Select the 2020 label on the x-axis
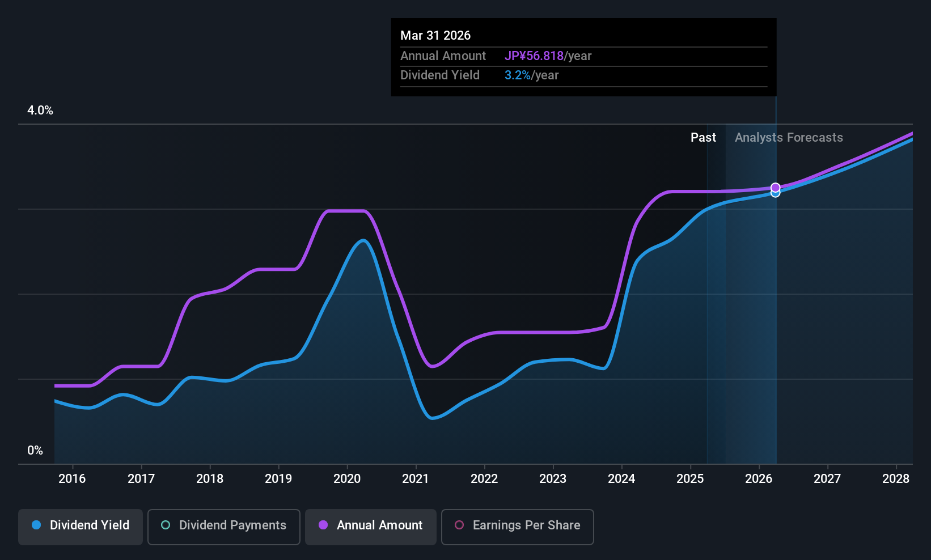Viewport: 931px width, 560px height. coord(347,479)
